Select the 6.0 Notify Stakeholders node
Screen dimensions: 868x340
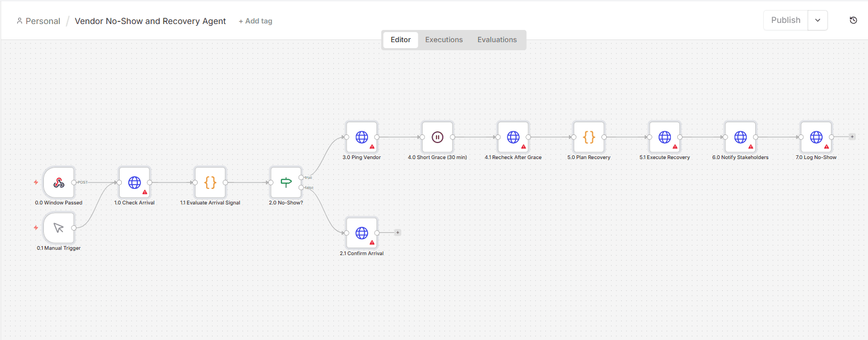[x=740, y=137]
